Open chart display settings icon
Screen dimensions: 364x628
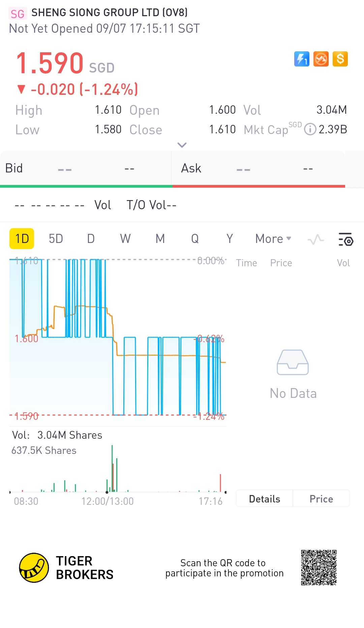point(345,239)
